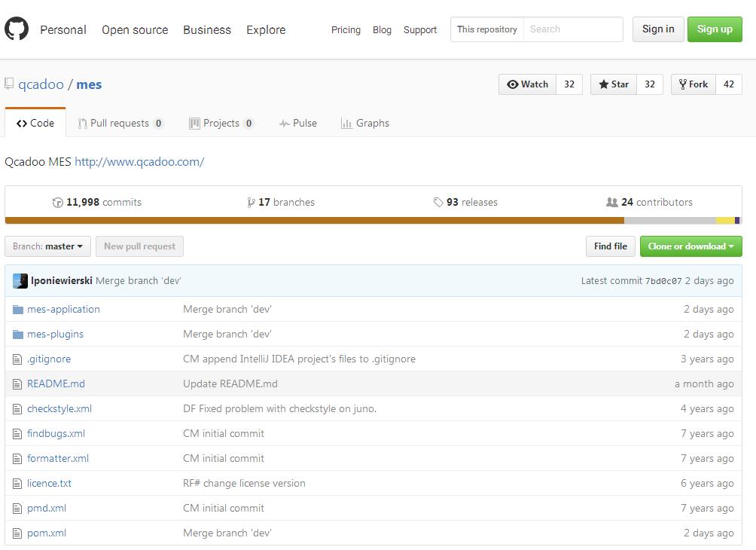
Task: Click the lponiewierski author name
Action: [62, 281]
